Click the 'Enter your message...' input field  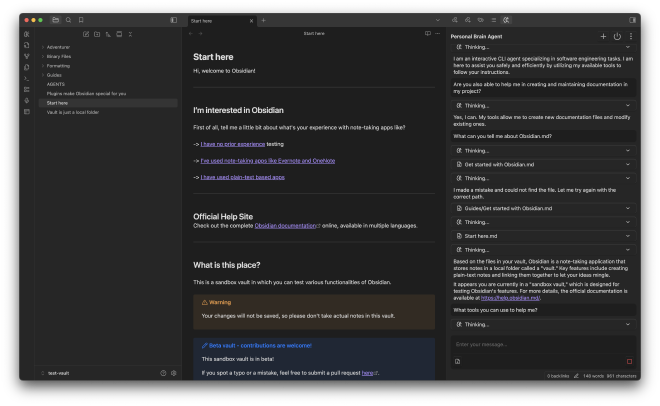click(540, 345)
